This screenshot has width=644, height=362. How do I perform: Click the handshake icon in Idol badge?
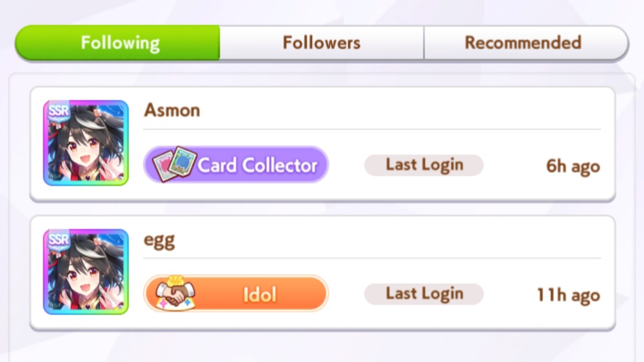click(x=175, y=293)
